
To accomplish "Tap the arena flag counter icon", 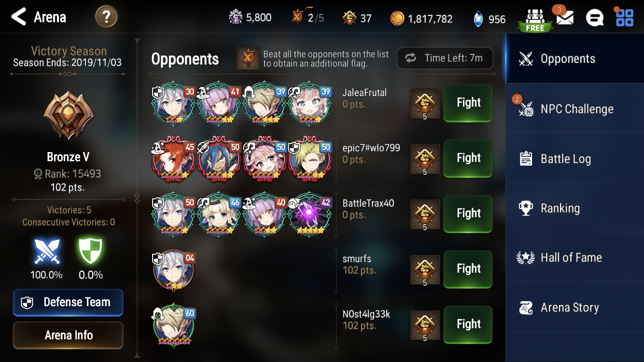I will (x=298, y=18).
